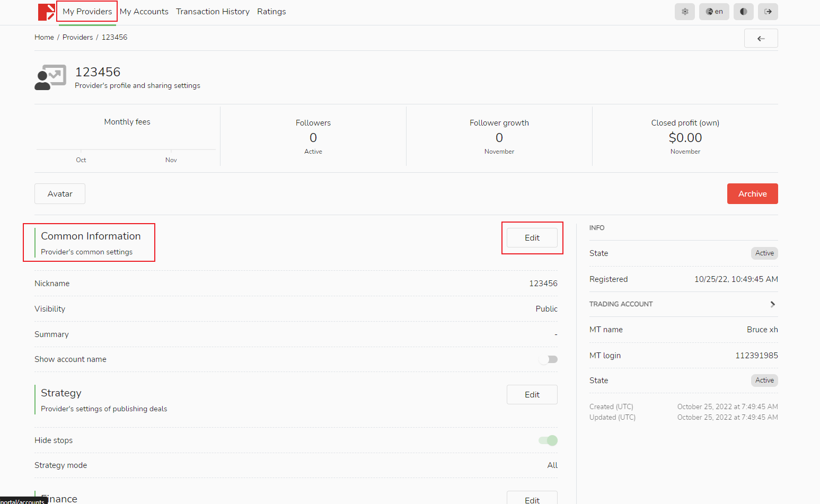The image size is (820, 504).
Task: Click the Avatar button
Action: 60,194
